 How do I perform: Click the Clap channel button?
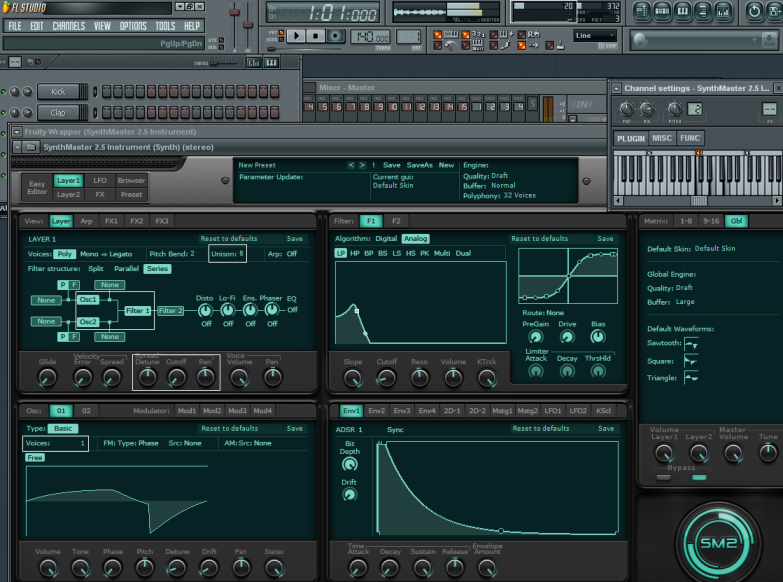(x=58, y=112)
